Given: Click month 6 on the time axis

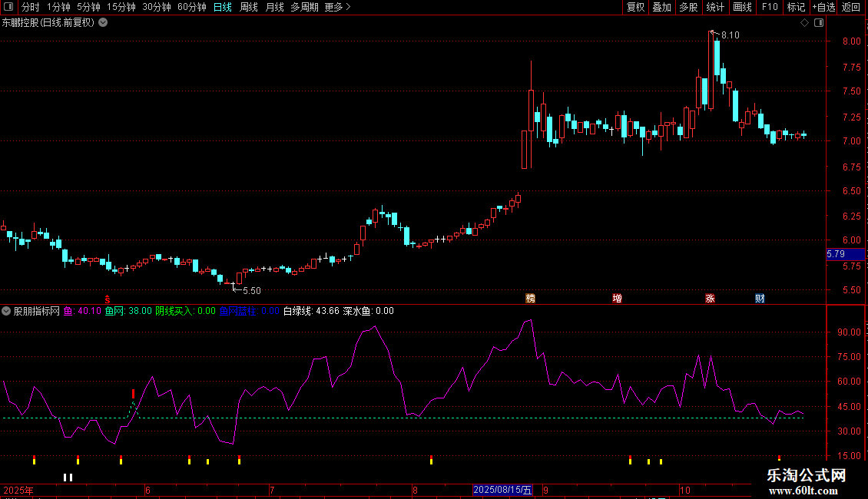Looking at the screenshot, I should pos(147,490).
